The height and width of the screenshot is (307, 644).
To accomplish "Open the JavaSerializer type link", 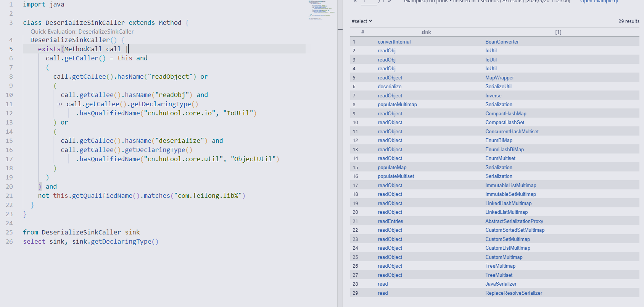I will (x=501, y=284).
